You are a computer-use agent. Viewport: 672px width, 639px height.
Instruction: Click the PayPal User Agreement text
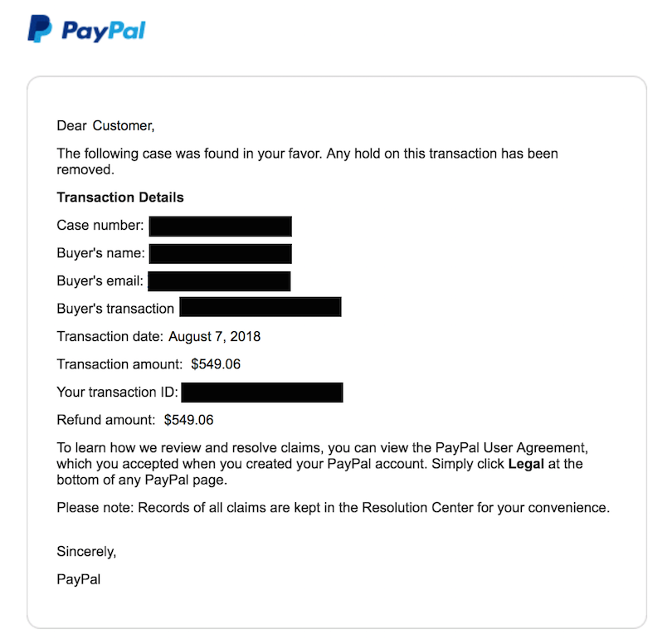[x=511, y=447]
